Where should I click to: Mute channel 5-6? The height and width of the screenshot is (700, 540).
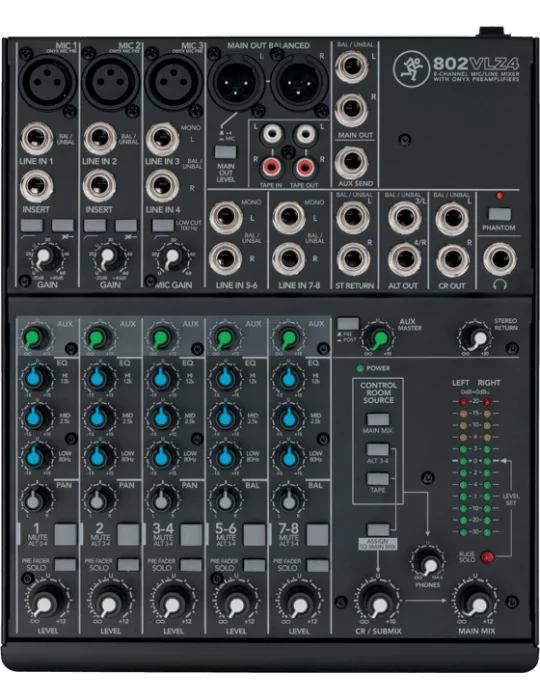(x=254, y=534)
